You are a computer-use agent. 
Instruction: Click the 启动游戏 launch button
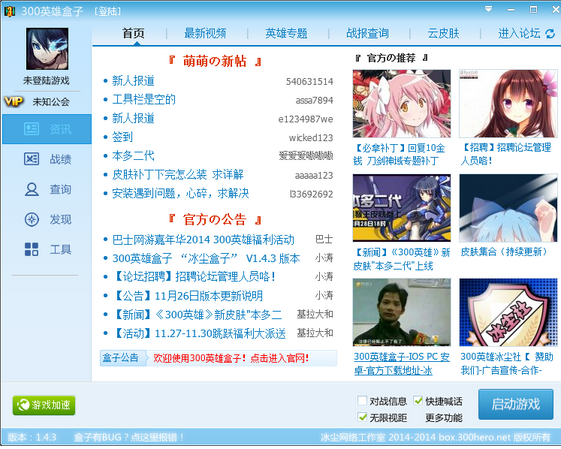tap(516, 405)
